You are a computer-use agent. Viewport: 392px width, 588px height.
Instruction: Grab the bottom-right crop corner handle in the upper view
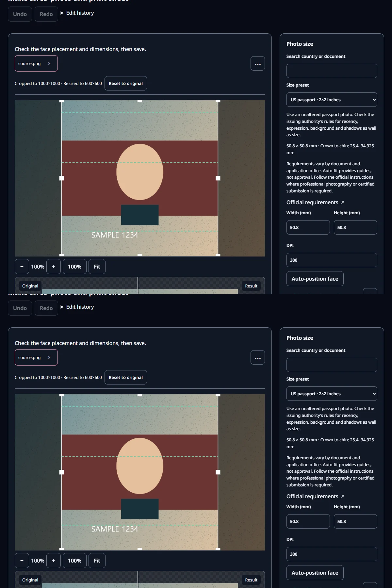point(218,255)
